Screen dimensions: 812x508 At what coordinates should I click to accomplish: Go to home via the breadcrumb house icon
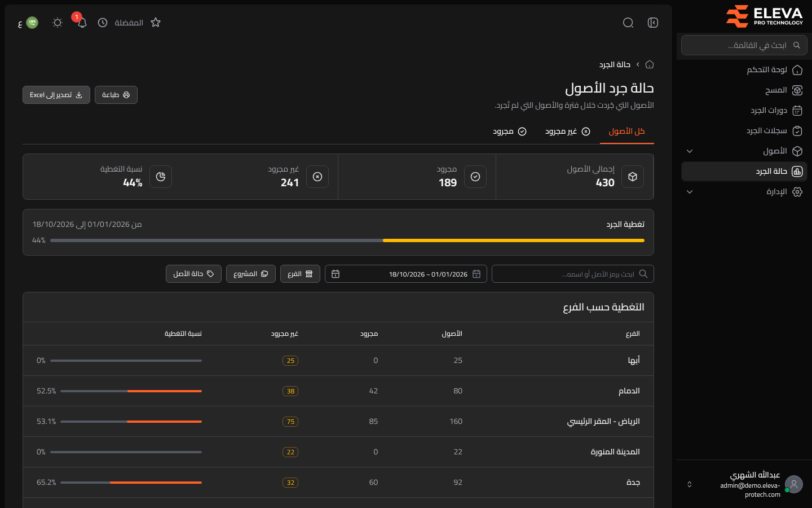pyautogui.click(x=650, y=64)
